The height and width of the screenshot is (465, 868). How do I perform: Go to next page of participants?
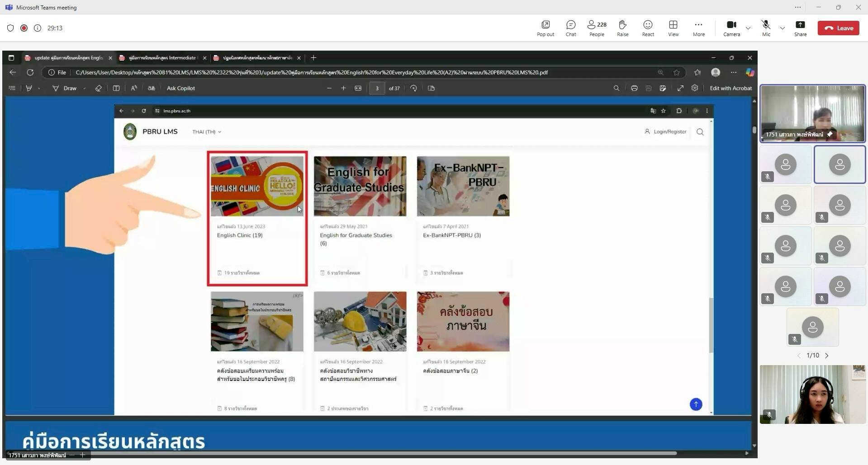pos(827,356)
